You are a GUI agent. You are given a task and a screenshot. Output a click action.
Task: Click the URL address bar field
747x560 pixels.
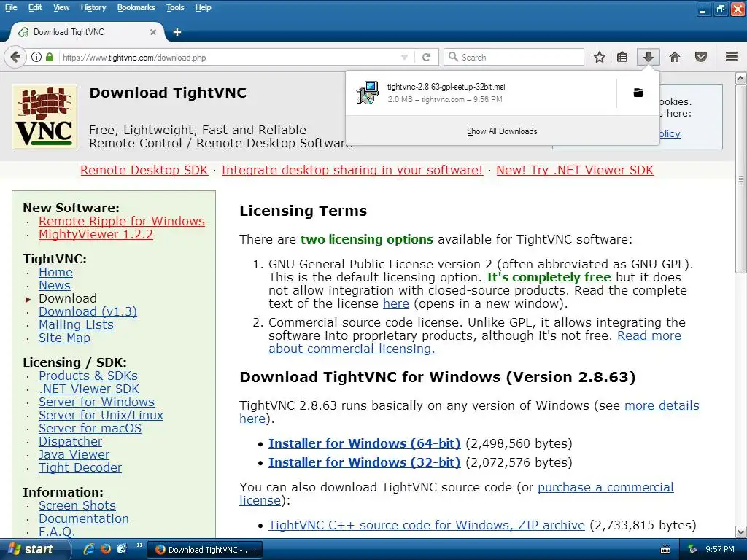tap(228, 57)
